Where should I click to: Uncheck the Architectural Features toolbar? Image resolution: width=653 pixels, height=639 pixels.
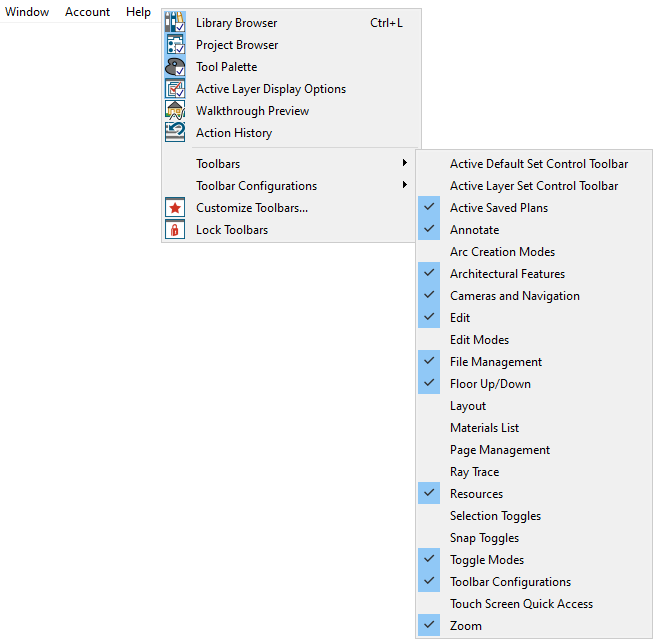click(429, 273)
